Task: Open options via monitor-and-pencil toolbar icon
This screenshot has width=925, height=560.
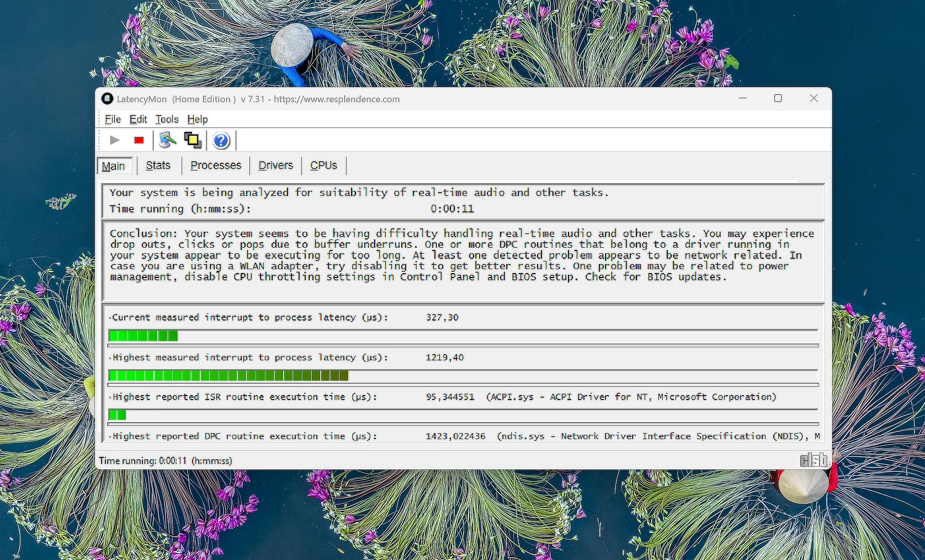Action: pos(167,140)
